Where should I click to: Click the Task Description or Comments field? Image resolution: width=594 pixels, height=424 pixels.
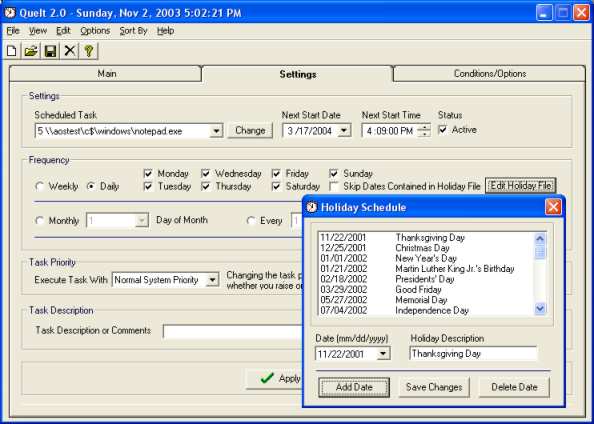[233, 331]
